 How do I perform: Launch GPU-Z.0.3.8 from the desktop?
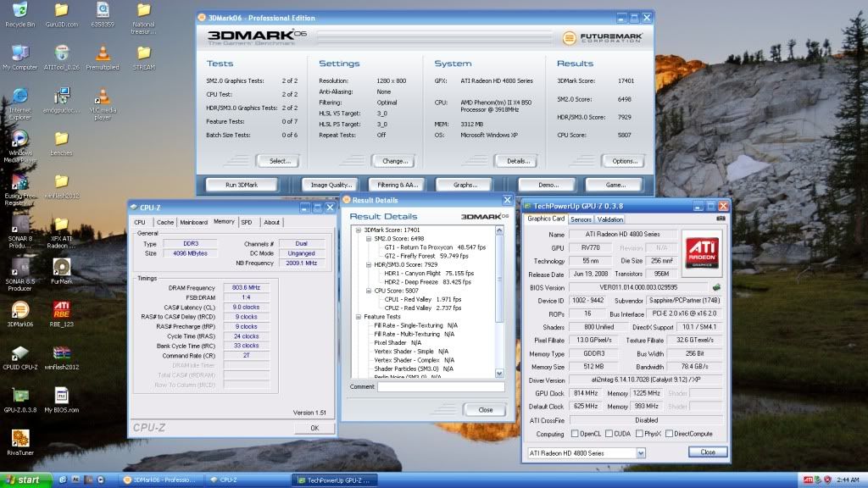point(20,400)
